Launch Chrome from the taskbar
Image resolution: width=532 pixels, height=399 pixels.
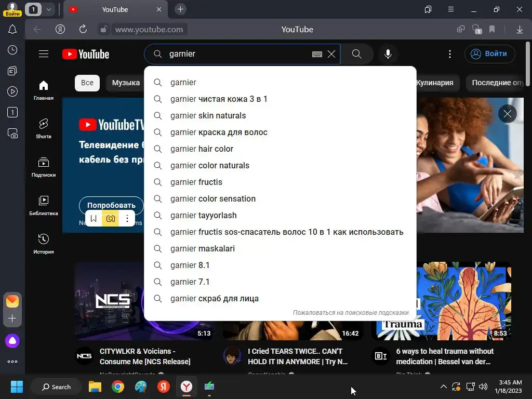(x=118, y=387)
